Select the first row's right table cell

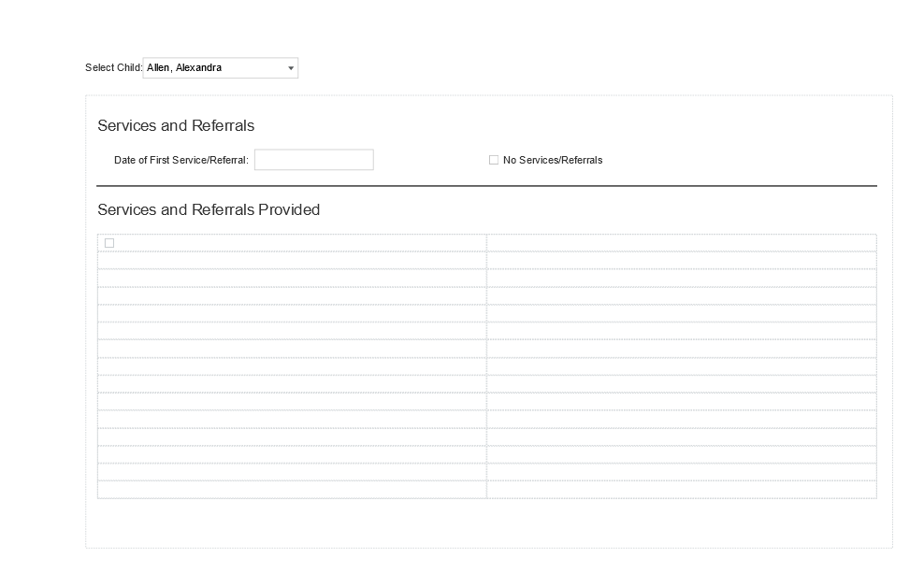pyautogui.click(x=681, y=243)
